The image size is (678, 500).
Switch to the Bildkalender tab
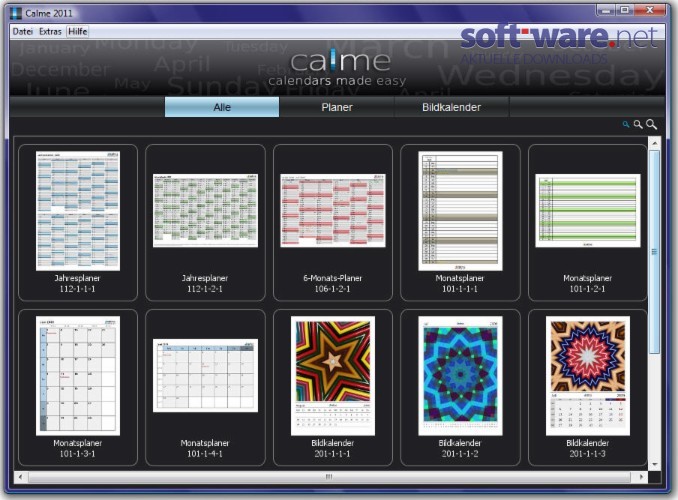pyautogui.click(x=451, y=107)
